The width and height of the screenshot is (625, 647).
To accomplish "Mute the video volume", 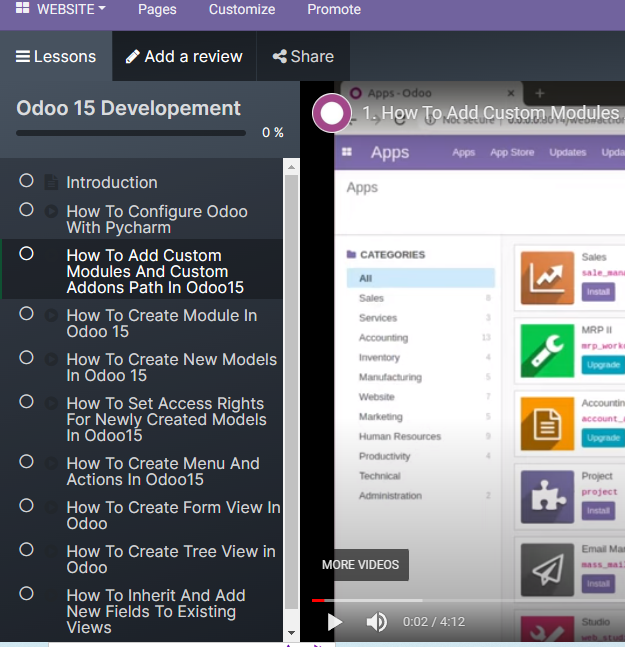I will click(377, 622).
